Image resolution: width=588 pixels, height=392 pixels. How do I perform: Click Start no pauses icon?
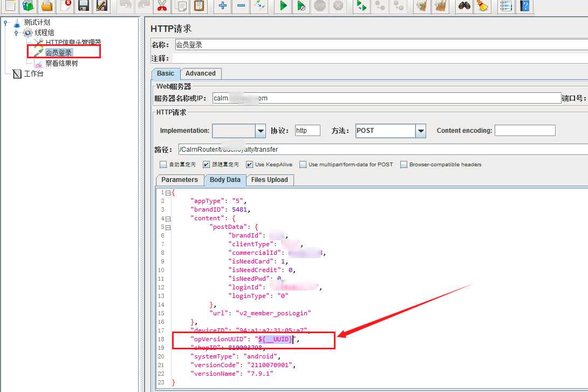click(302, 5)
